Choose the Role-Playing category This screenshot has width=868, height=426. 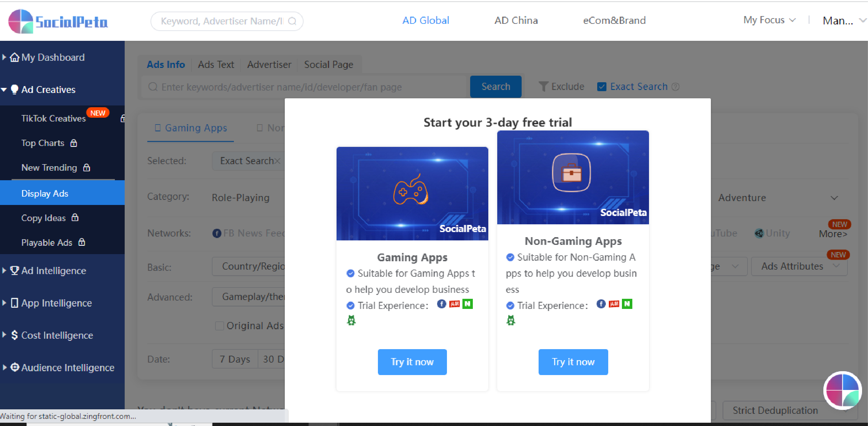[241, 198]
